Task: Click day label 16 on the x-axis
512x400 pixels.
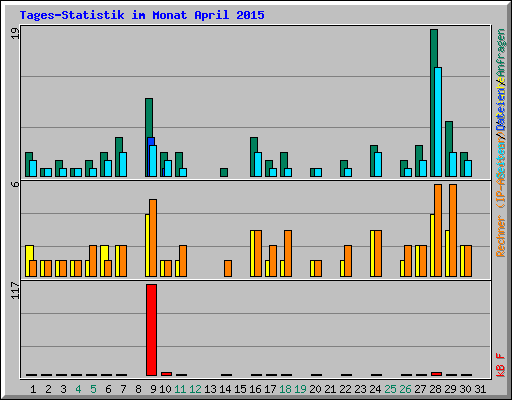Action: pos(255,389)
